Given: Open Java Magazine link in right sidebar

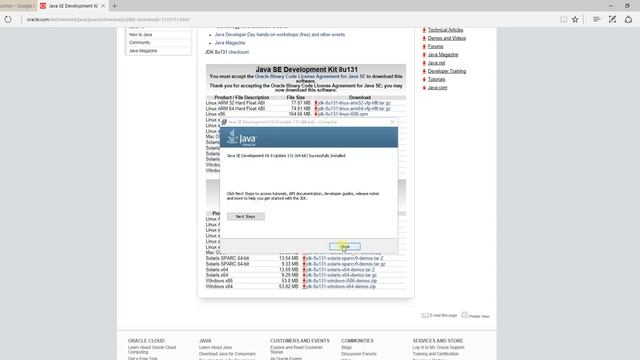Looking at the screenshot, I should [443, 55].
